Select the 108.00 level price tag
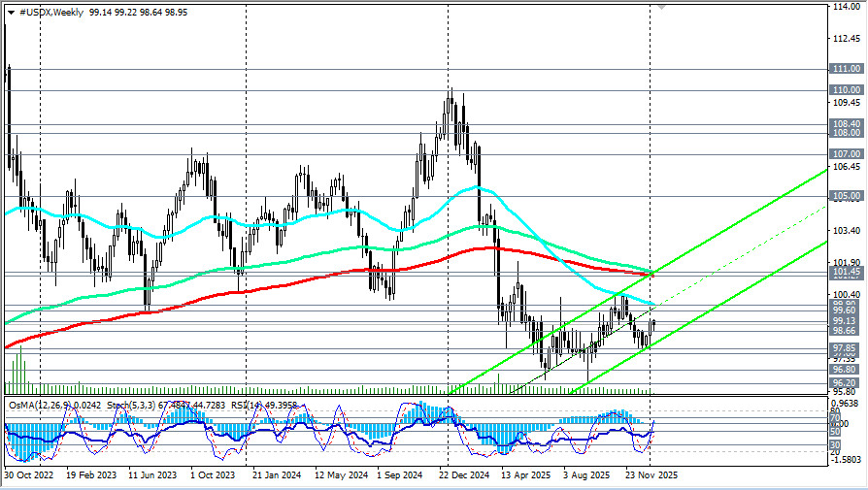Image resolution: width=868 pixels, height=490 pixels. click(x=847, y=133)
